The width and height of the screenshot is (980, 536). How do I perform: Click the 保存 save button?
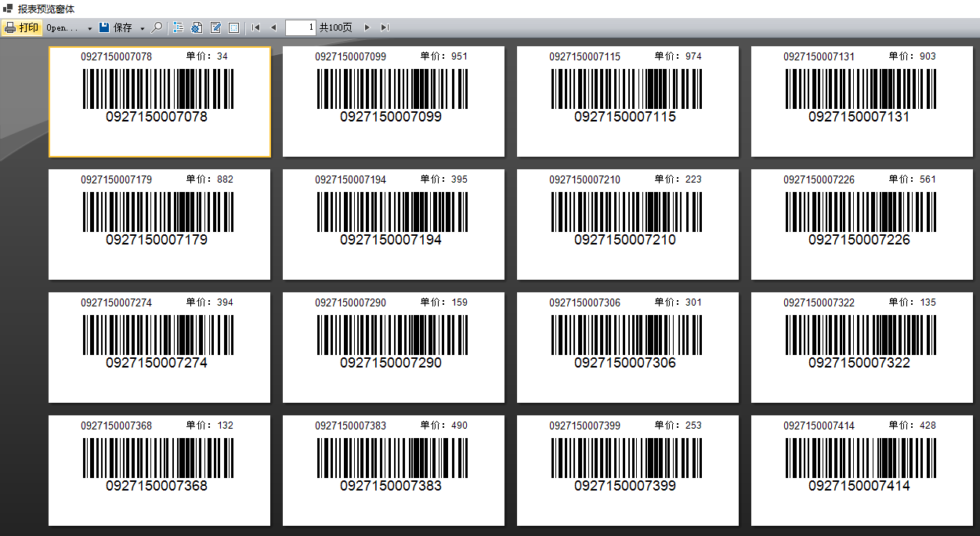116,27
